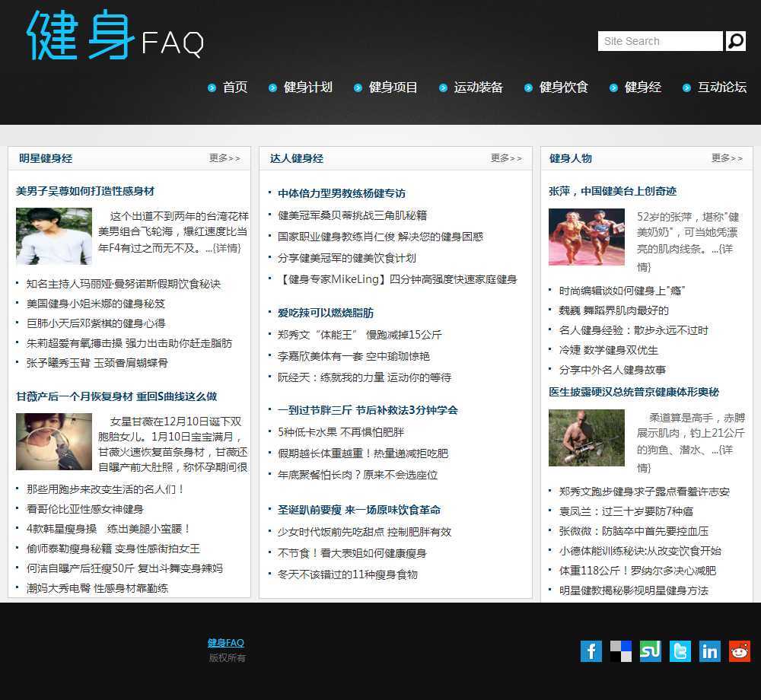
Task: Click the Reddit alien icon
Action: 739,651
